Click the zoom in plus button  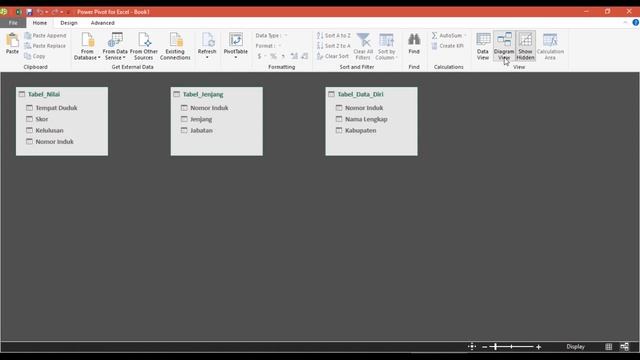click(x=539, y=347)
